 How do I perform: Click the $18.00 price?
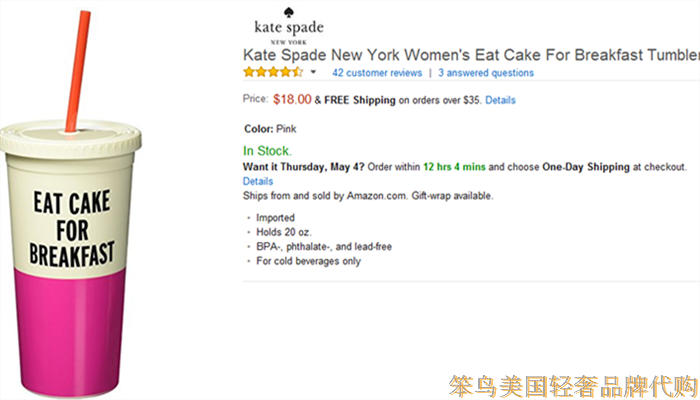click(291, 100)
